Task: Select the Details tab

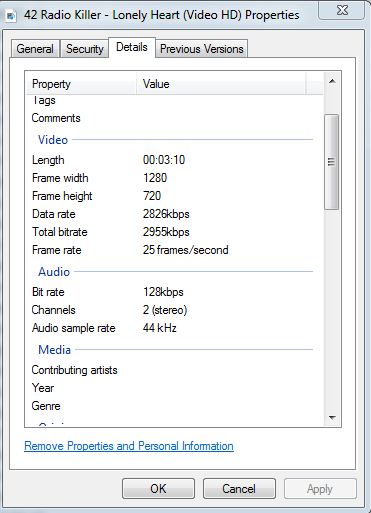Action: (132, 47)
